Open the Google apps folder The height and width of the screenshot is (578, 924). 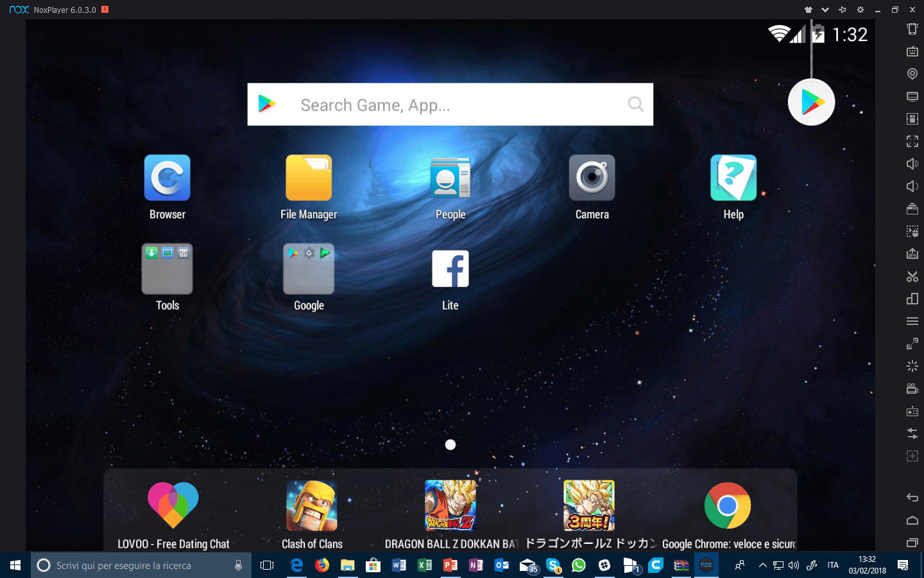(309, 268)
